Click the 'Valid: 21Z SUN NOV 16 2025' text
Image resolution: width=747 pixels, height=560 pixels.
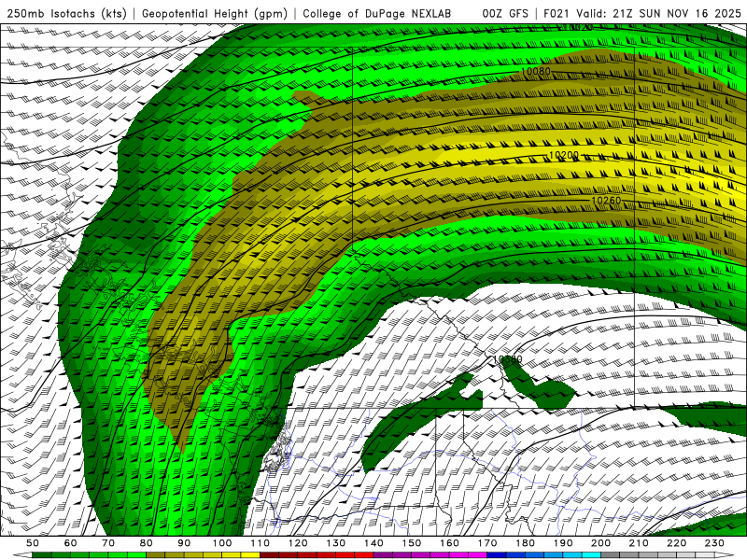pos(658,13)
